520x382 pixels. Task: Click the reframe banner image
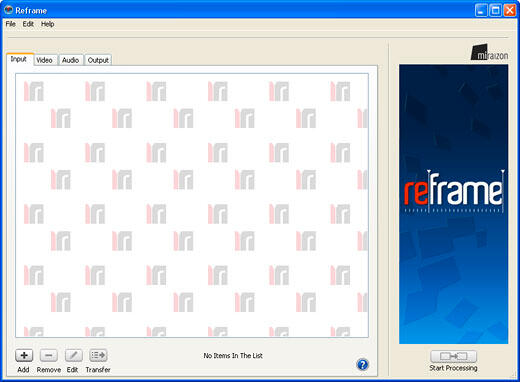[x=454, y=204]
